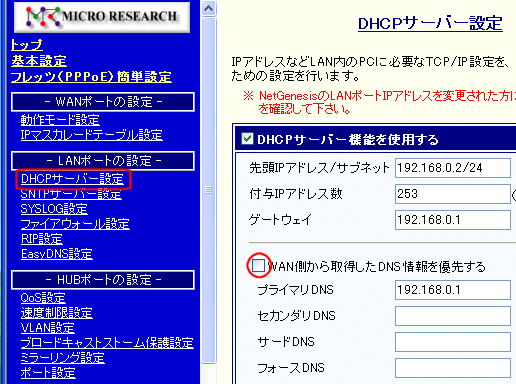Open ポート設定 page
Screen dimensions: 516x384
tap(48, 373)
